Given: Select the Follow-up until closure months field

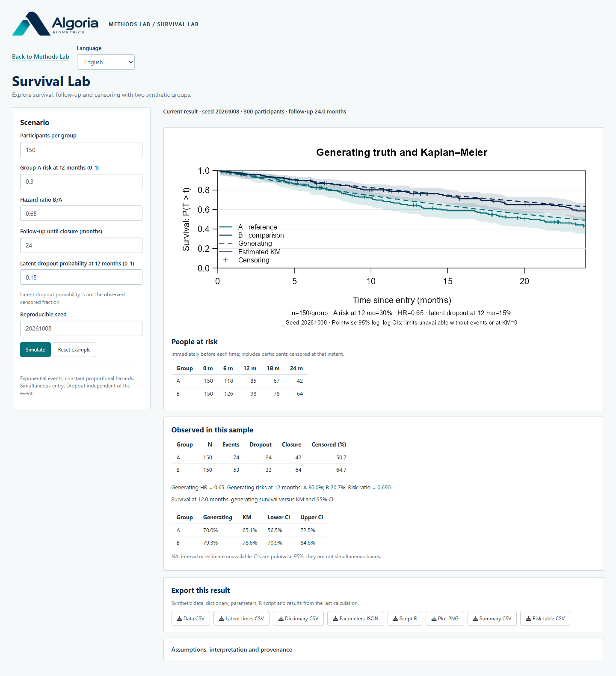Looking at the screenshot, I should [81, 245].
